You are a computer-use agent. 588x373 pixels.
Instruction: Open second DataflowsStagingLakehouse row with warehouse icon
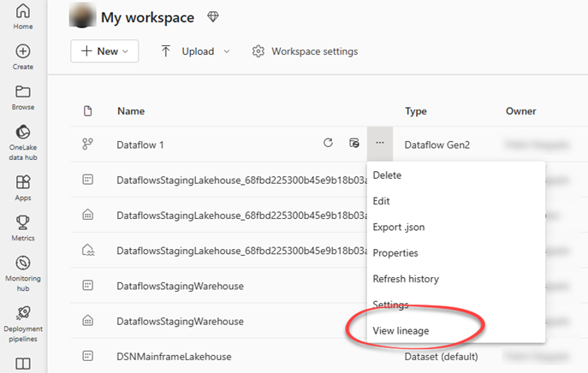[242, 216]
